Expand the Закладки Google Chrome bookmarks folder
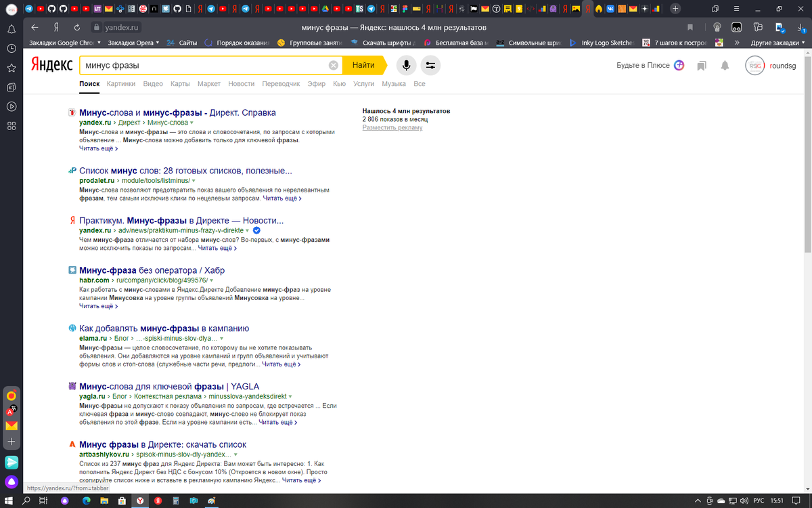Viewport: 812px width, 508px height. click(65, 43)
